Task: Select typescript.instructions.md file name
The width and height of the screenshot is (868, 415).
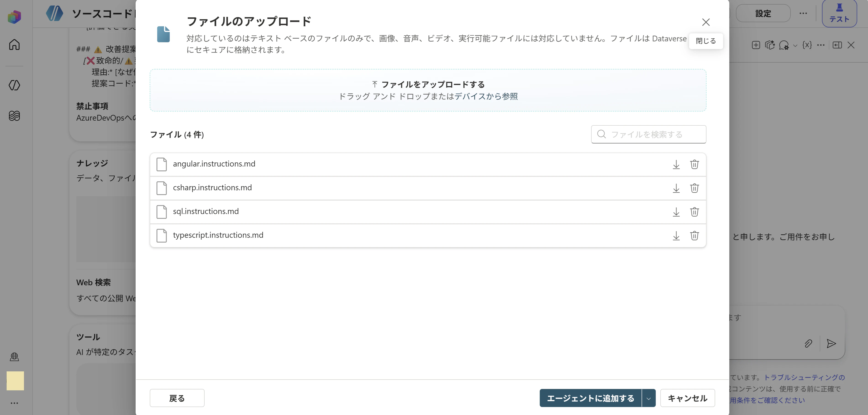Action: (218, 235)
